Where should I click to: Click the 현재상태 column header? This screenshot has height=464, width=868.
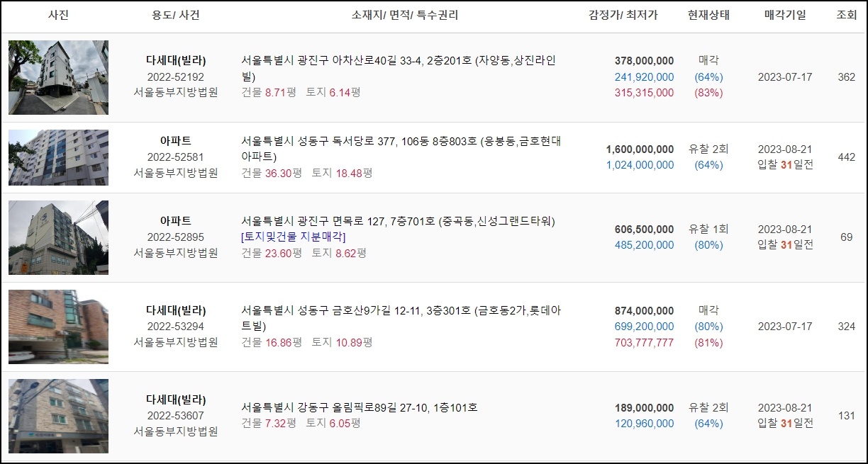(x=708, y=15)
